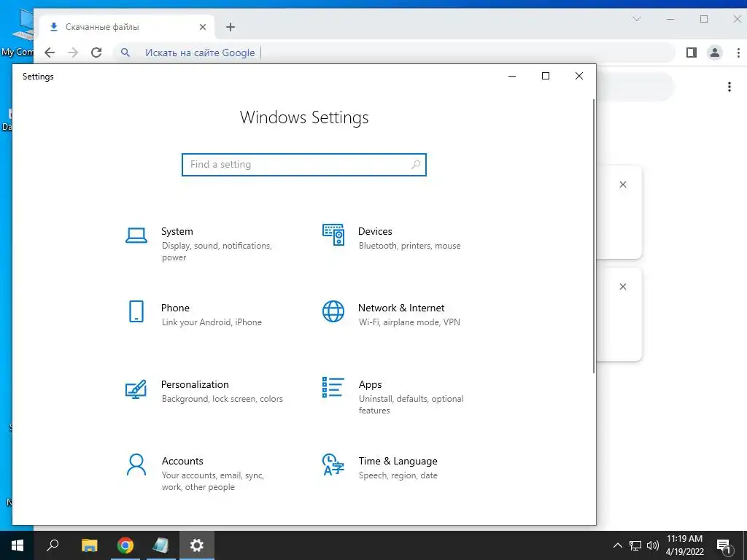Screen dimensions: 747x560
Task: Click the Settings gear on taskbar
Action: tap(197, 545)
